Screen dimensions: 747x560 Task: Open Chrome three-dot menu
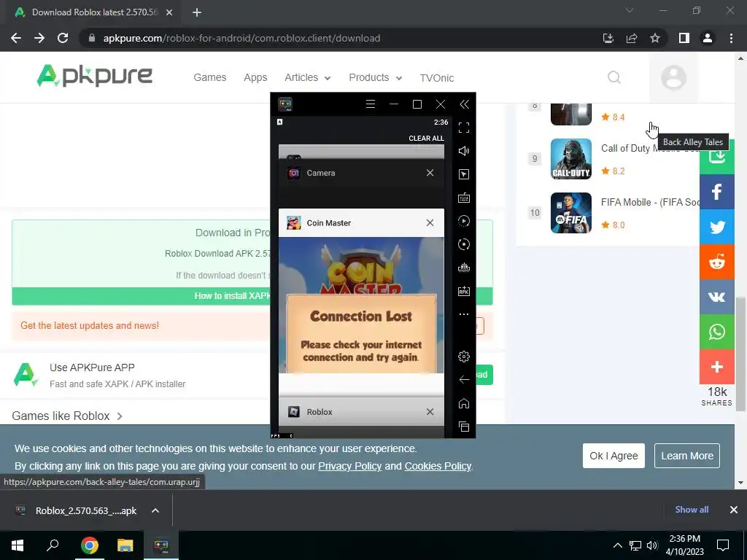click(x=731, y=38)
